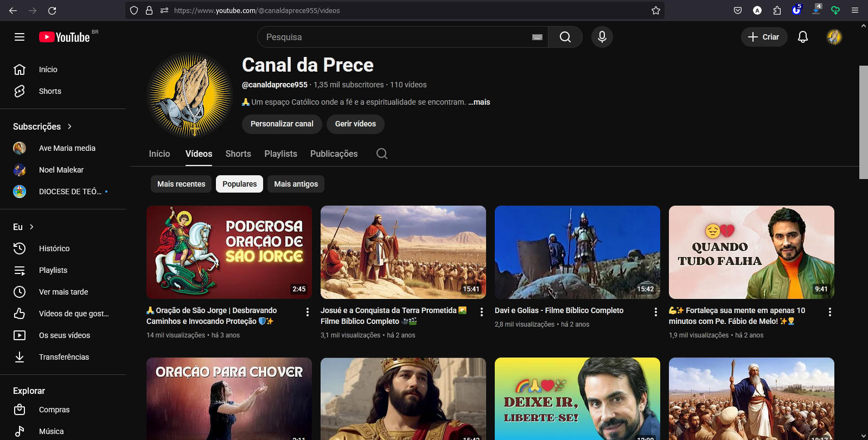Switch to the Mais recentes filter
868x440 pixels.
(181, 184)
